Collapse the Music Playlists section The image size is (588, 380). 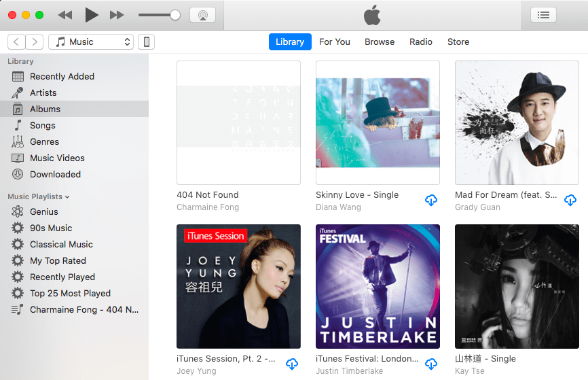coord(67,197)
